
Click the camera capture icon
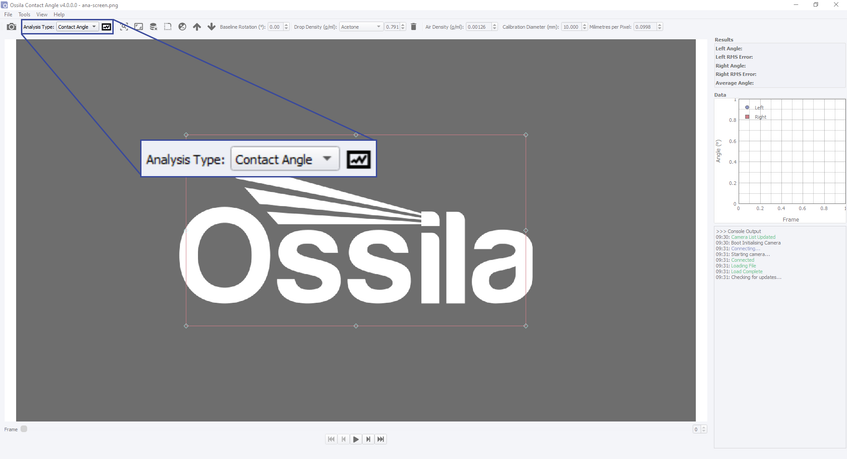pos(11,26)
